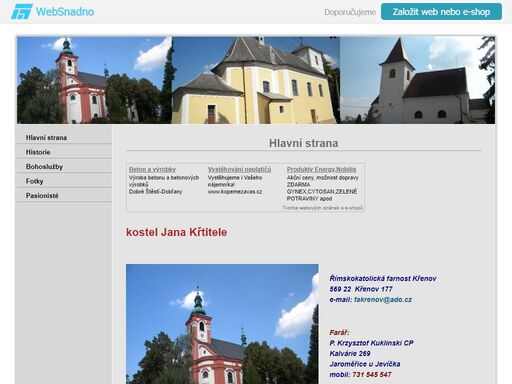Image resolution: width=512 pixels, height=384 pixels.
Task: Select the Hlavní strana page heading
Action: 303,143
